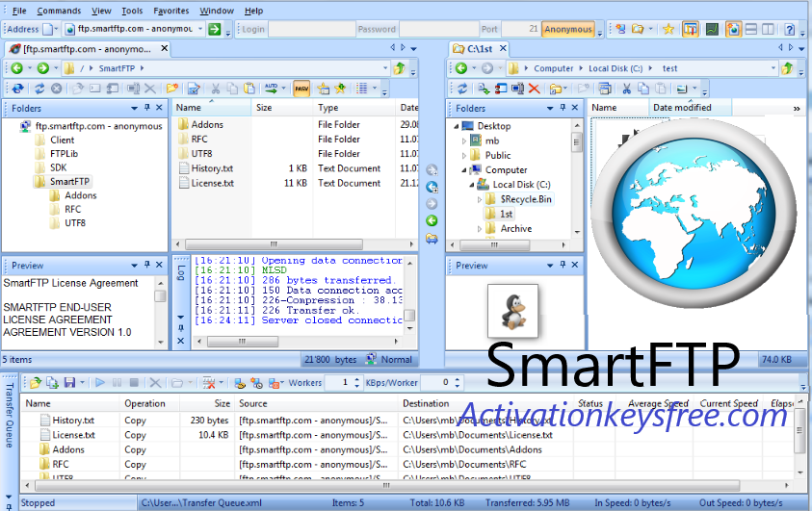Screen dimensions: 812x511
Task: Collapse the Desktop node in local Folders tree
Action: click(x=457, y=126)
